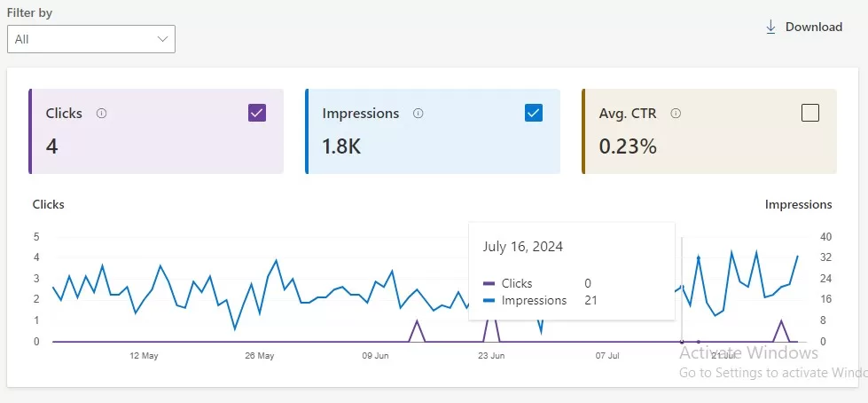Image resolution: width=868 pixels, height=403 pixels.
Task: Select the Avg. CTR value 0.23%
Action: (x=628, y=146)
